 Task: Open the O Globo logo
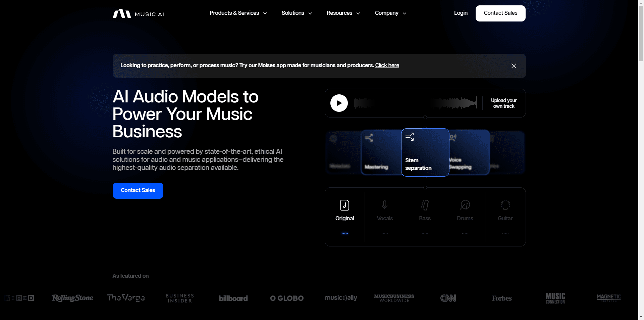[287, 298]
